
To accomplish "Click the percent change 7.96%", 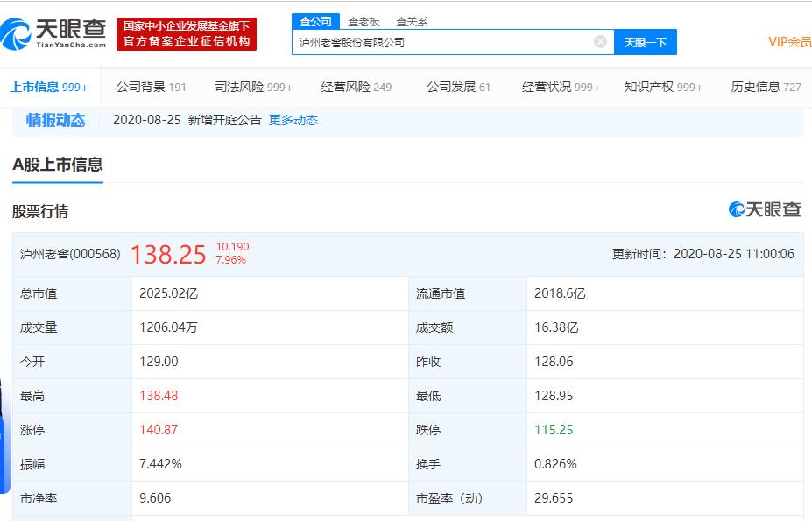I will [230, 259].
